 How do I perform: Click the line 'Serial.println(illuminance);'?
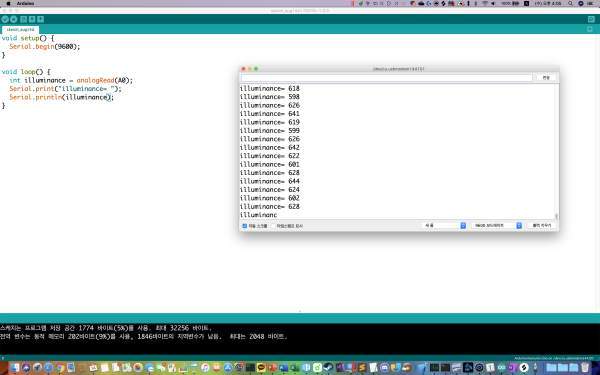click(x=62, y=97)
